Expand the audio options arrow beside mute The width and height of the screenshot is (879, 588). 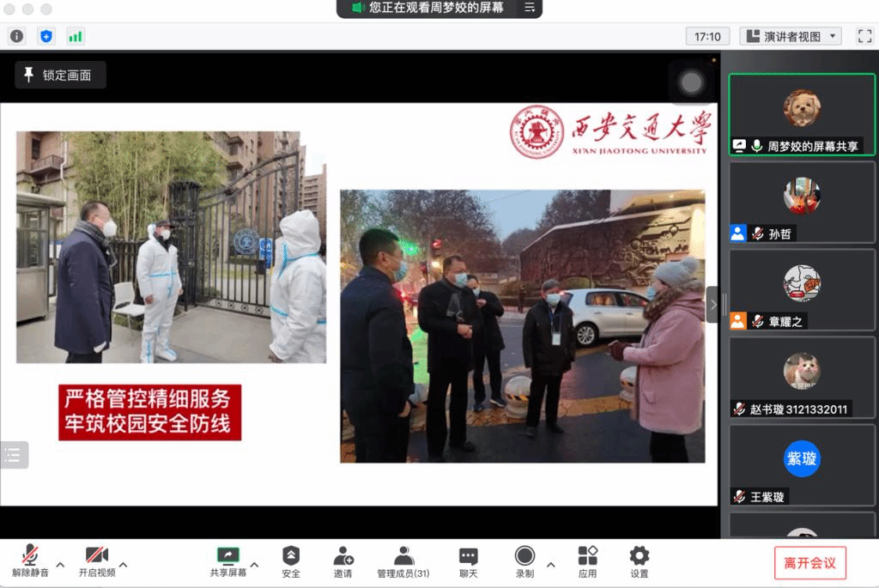coord(60,565)
